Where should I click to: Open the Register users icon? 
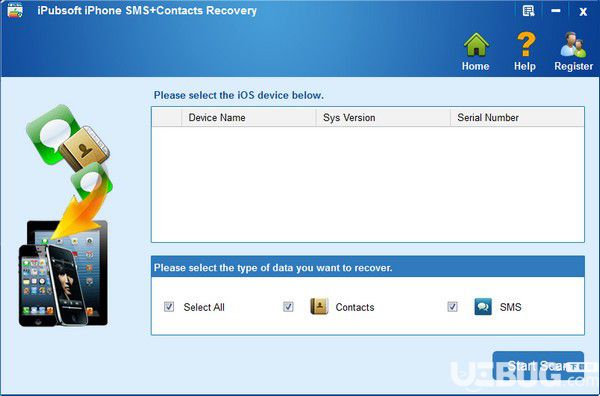pos(573,45)
